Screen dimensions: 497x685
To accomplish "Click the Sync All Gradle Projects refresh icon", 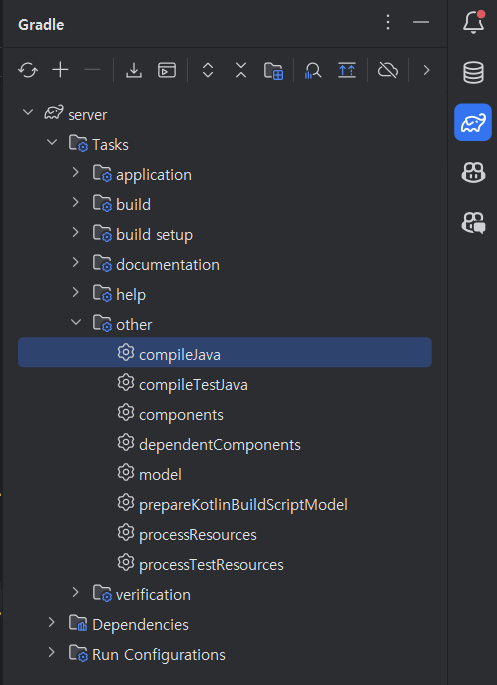I will pyautogui.click(x=28, y=70).
